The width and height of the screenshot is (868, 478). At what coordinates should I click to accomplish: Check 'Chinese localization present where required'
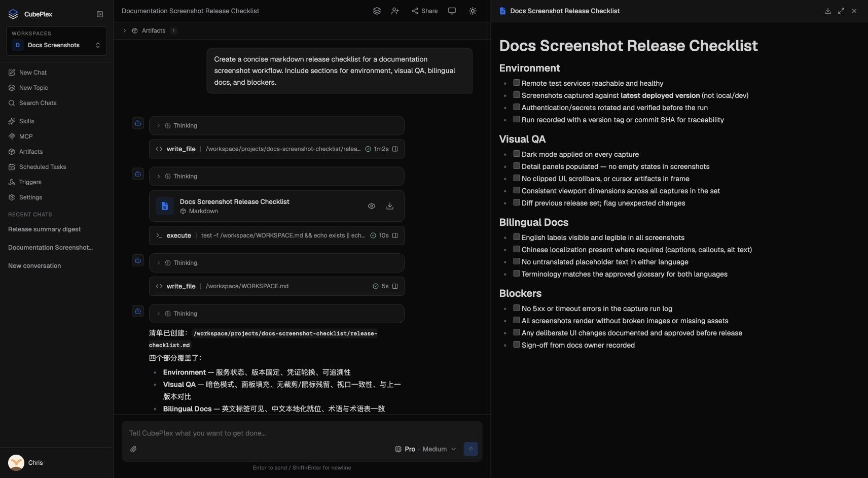click(517, 249)
